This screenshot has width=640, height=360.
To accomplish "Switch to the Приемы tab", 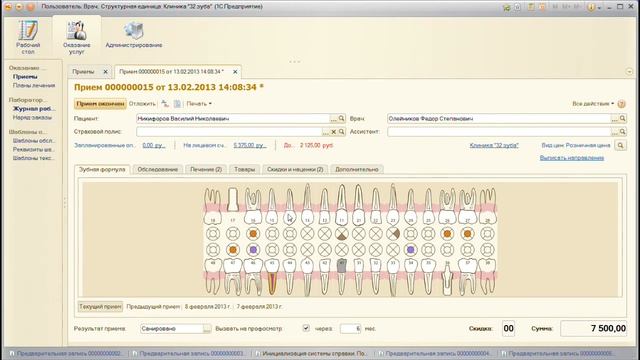I will [x=83, y=71].
